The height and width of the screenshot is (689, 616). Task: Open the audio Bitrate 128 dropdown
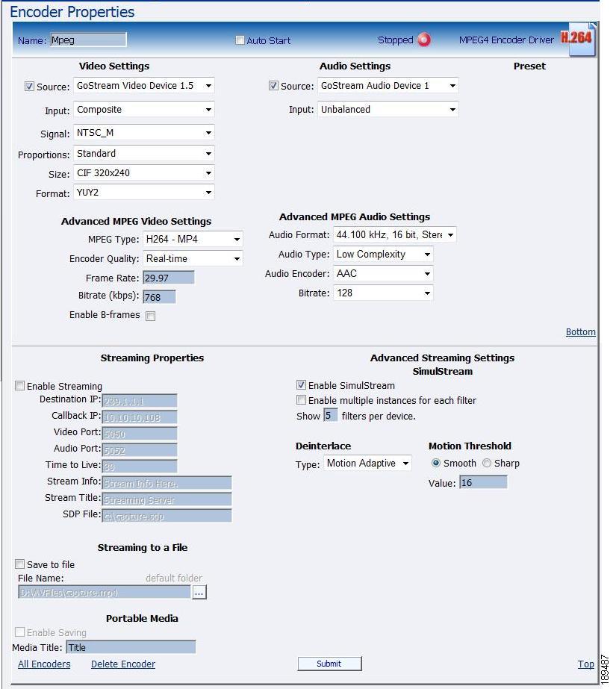tap(383, 293)
